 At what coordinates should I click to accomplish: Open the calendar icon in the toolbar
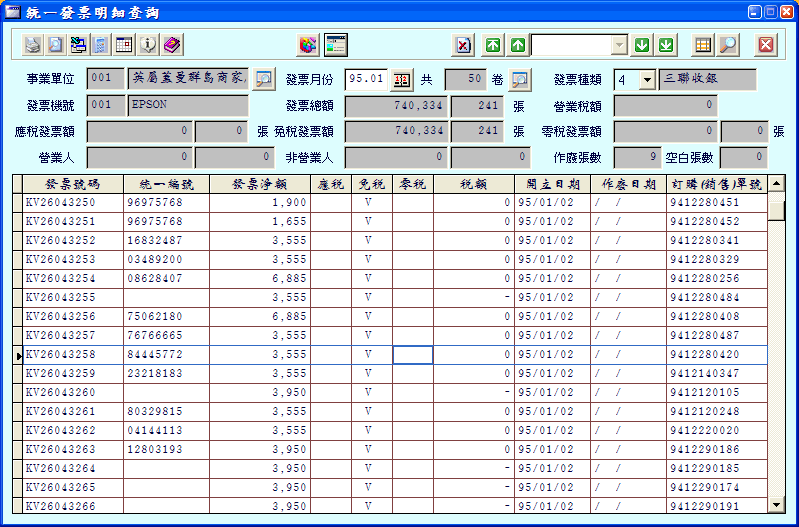pos(124,45)
